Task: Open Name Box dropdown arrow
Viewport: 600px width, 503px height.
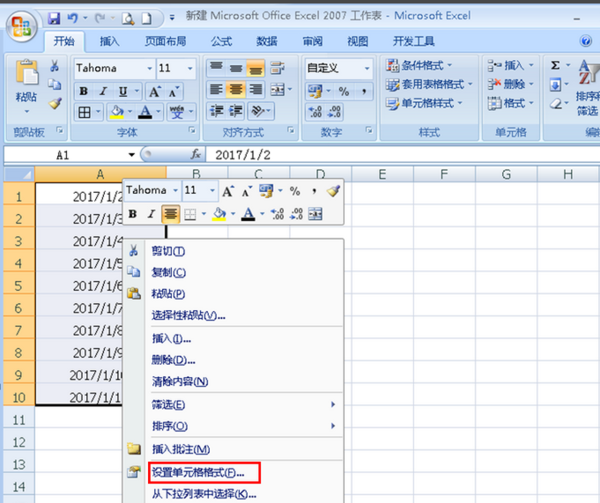Action: [x=132, y=155]
